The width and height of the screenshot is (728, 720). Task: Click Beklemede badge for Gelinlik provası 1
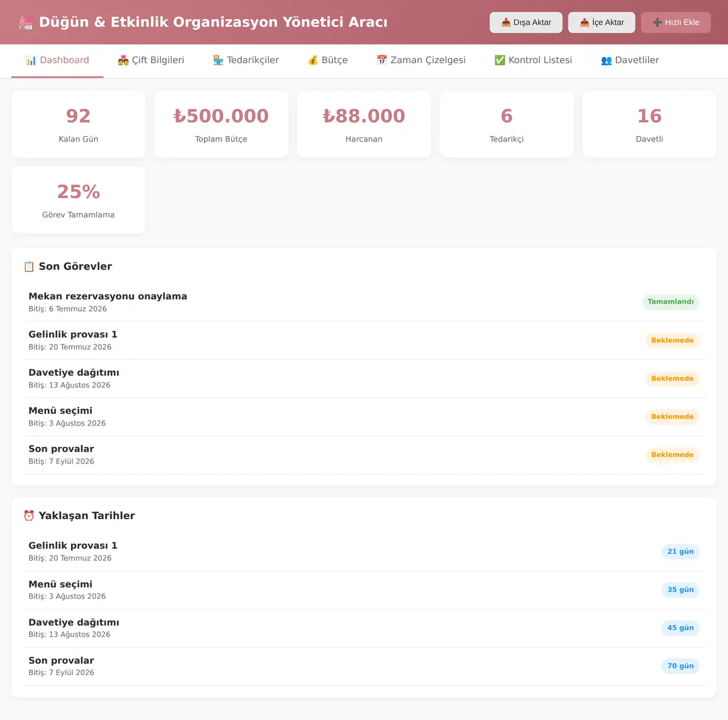coord(672,341)
